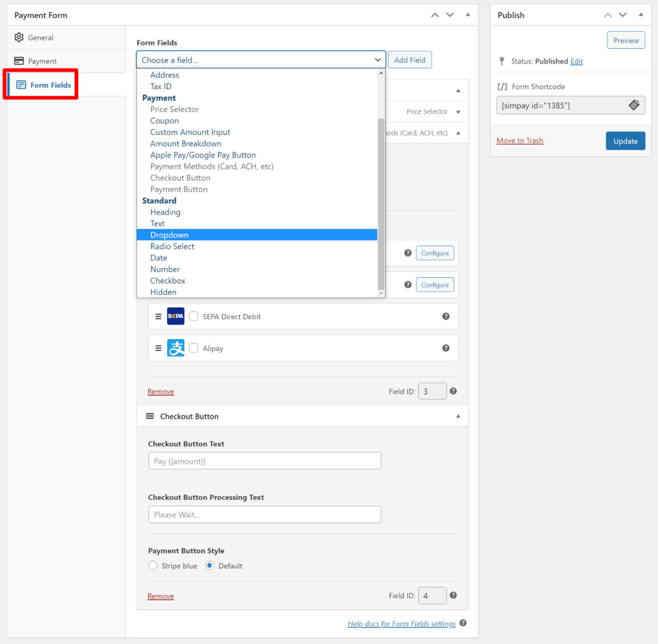The width and height of the screenshot is (658, 644).
Task: Enable Alipay checkbox
Action: click(194, 348)
